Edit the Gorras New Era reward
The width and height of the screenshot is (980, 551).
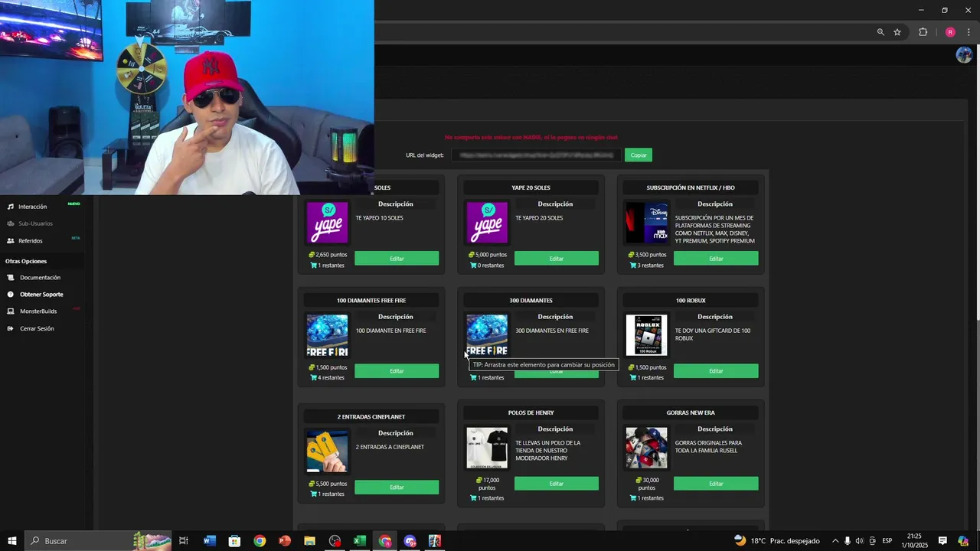click(x=716, y=484)
